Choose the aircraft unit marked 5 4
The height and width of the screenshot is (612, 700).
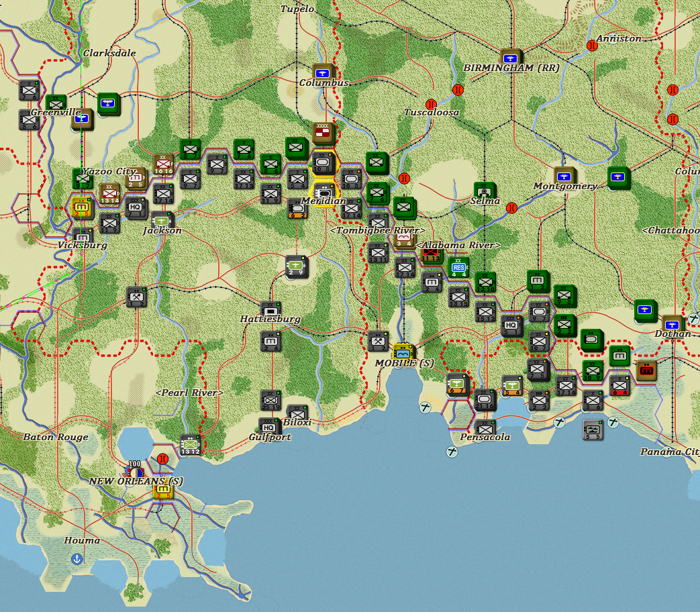coord(511,386)
